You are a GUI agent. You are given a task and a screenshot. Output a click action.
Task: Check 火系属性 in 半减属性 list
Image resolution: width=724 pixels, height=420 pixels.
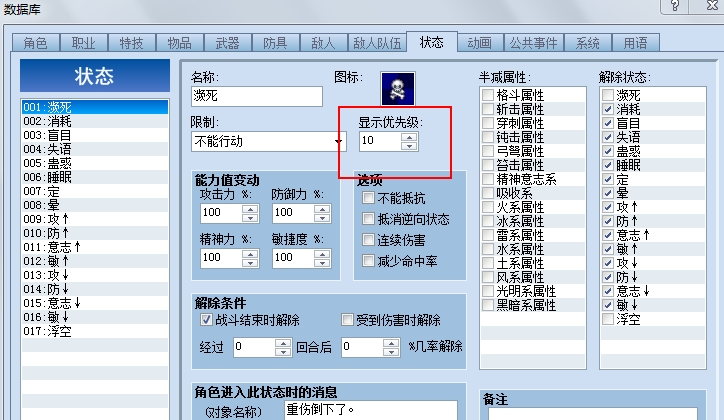pos(488,207)
